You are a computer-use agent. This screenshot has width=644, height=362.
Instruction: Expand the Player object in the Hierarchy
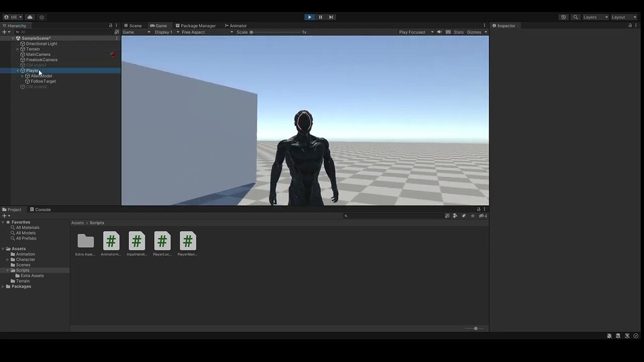pyautogui.click(x=17, y=70)
